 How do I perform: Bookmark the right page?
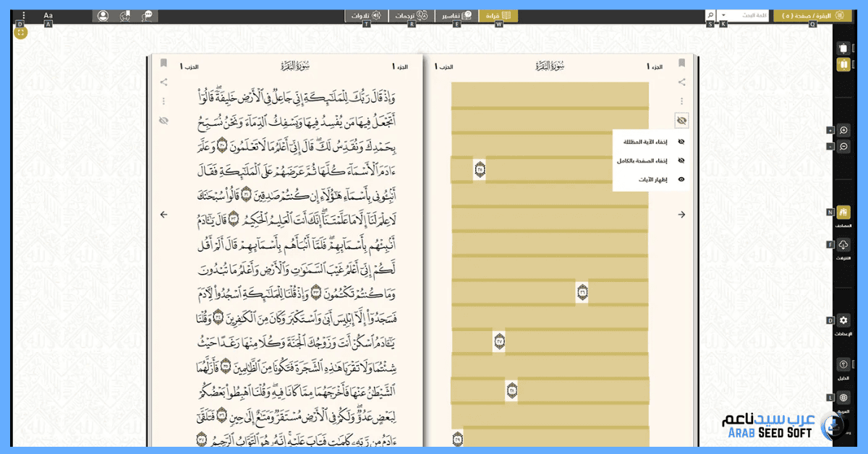(x=681, y=64)
